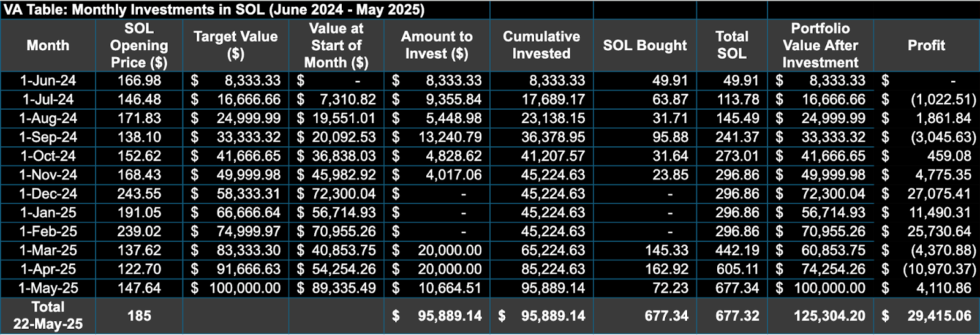980x335 pixels.
Task: Click the 13,240.79 amount to invest cell
Action: coord(437,137)
